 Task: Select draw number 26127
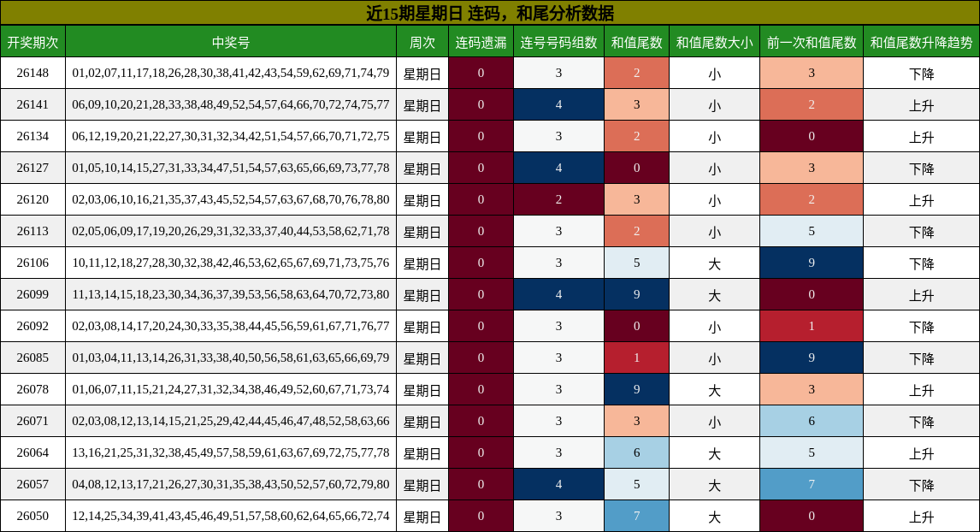pos(32,168)
